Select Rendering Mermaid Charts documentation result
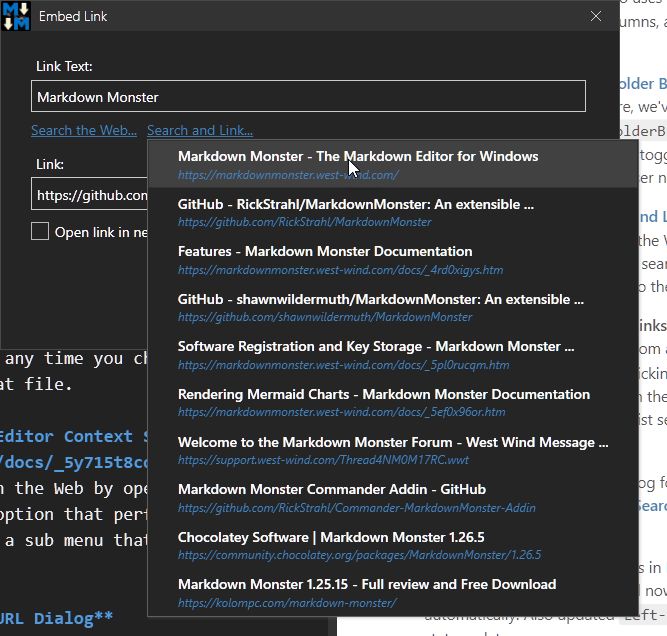This screenshot has width=667, height=636. point(393,402)
